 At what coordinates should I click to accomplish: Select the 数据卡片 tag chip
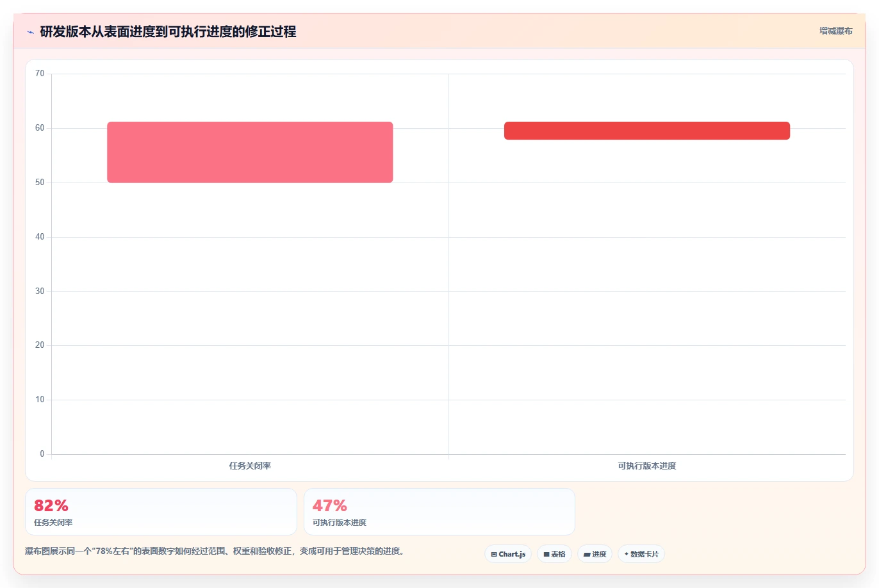(641, 554)
